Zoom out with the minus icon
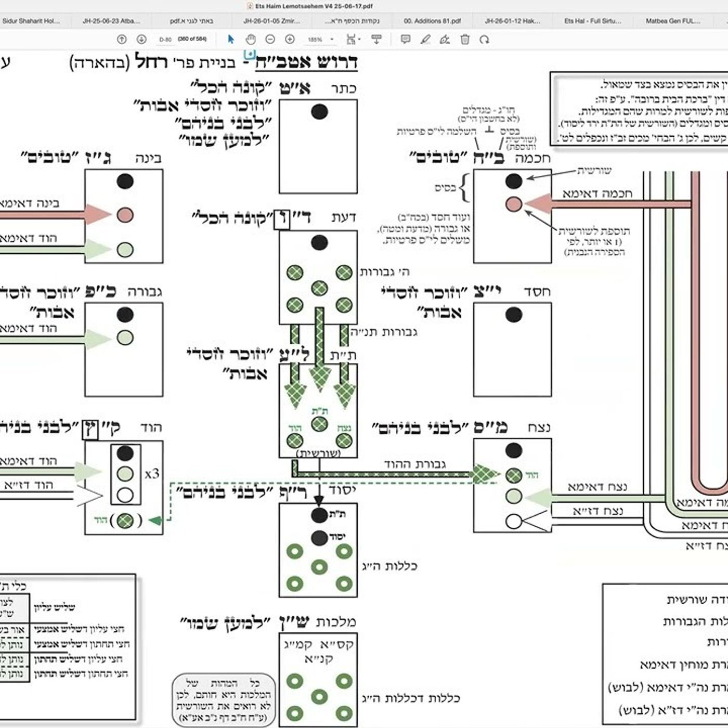 pos(270,40)
